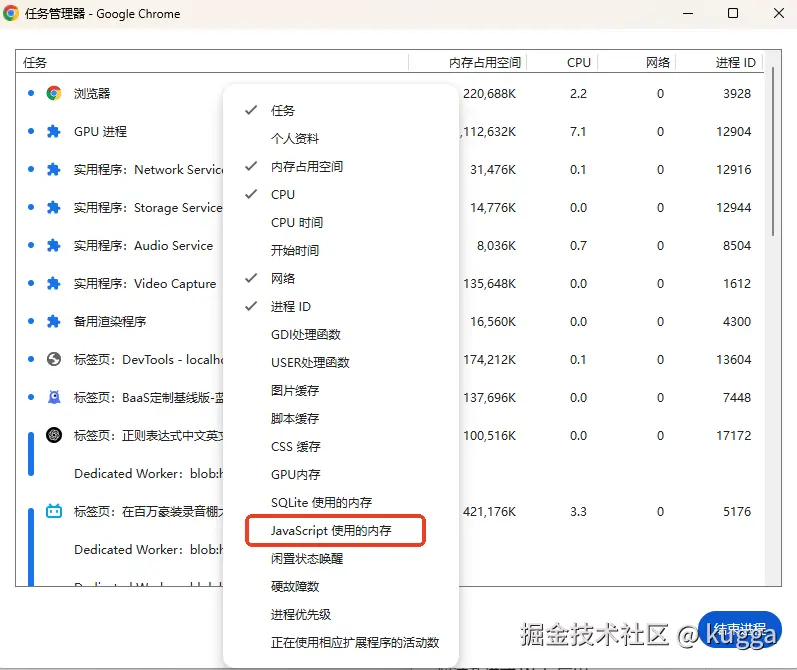The width and height of the screenshot is (797, 670).
Task: Enable the 开始时间 column
Action: click(341, 250)
